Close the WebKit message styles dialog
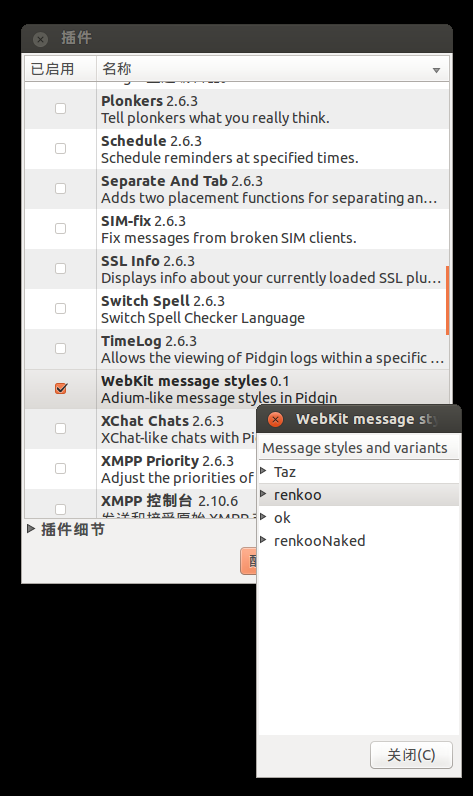This screenshot has height=796, width=473. (x=275, y=419)
